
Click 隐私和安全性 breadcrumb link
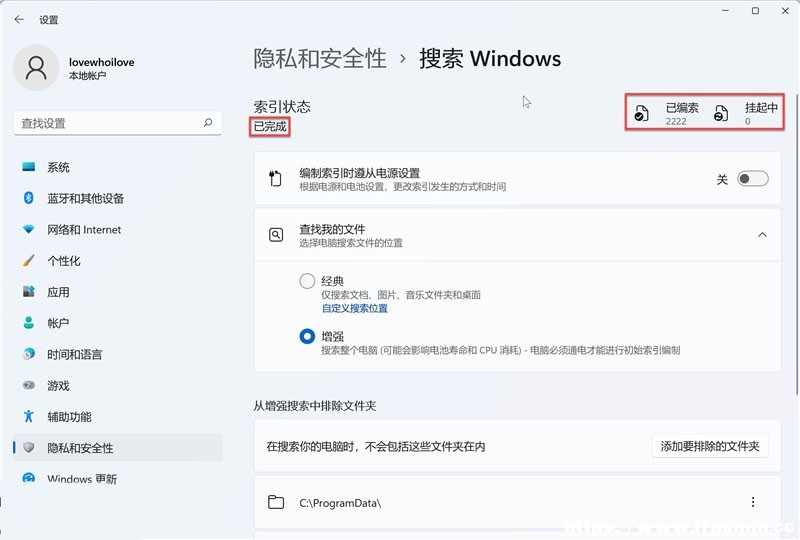point(320,58)
